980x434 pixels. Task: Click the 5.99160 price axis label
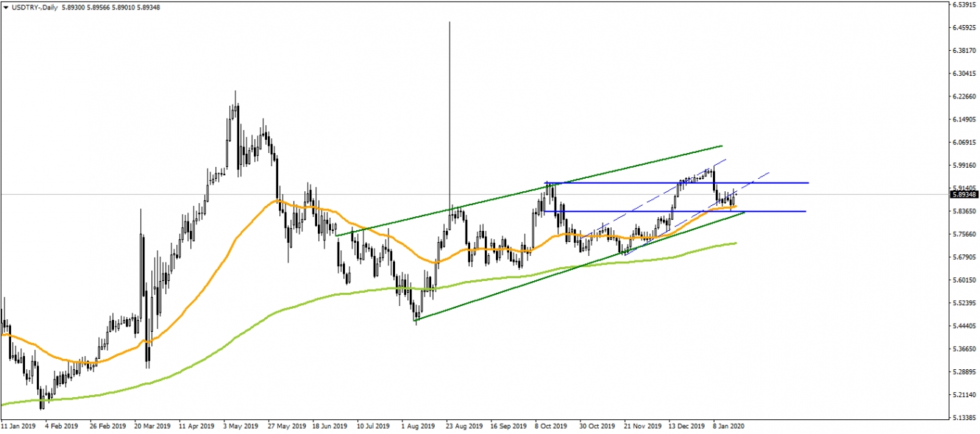coord(964,166)
